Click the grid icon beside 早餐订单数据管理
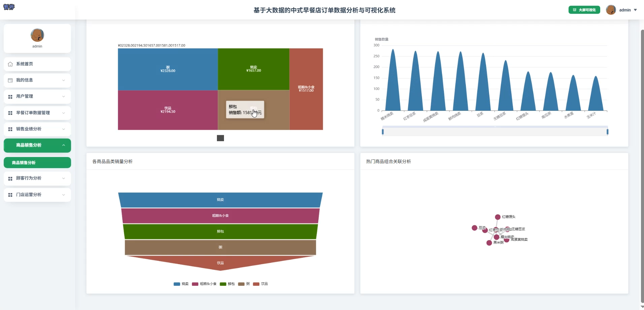 click(x=10, y=113)
